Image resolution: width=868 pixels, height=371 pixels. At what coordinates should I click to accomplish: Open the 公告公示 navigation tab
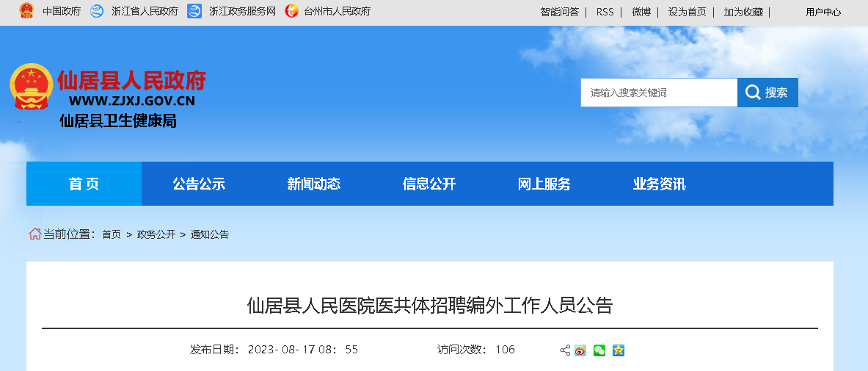(199, 184)
